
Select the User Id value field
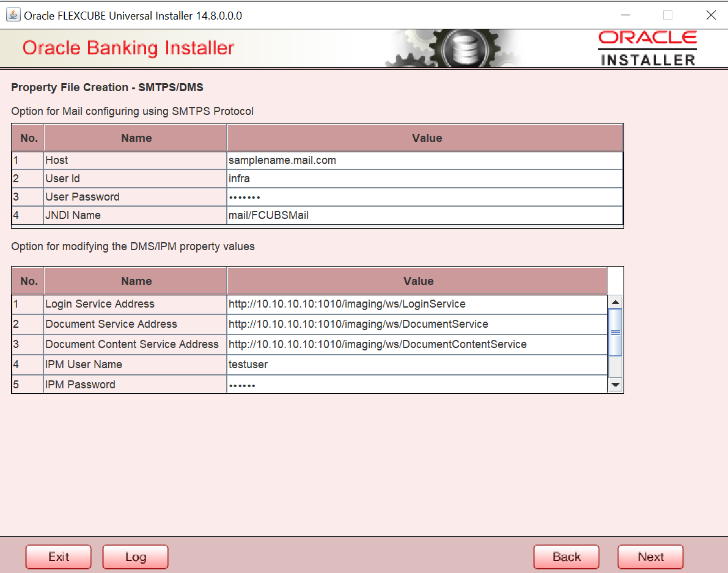point(424,179)
